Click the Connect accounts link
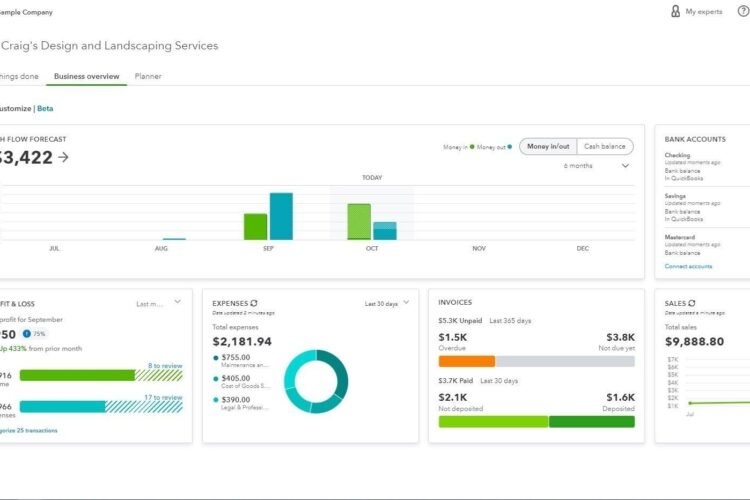The image size is (750, 500). point(688,266)
